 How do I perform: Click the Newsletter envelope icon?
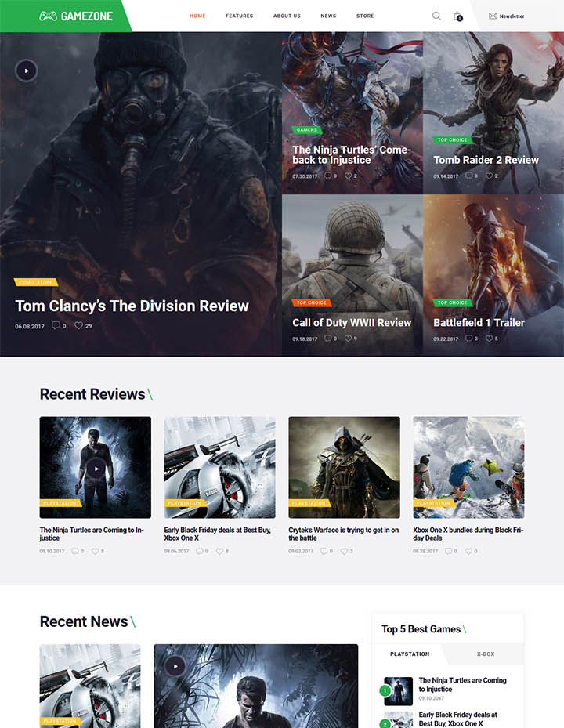(x=493, y=16)
